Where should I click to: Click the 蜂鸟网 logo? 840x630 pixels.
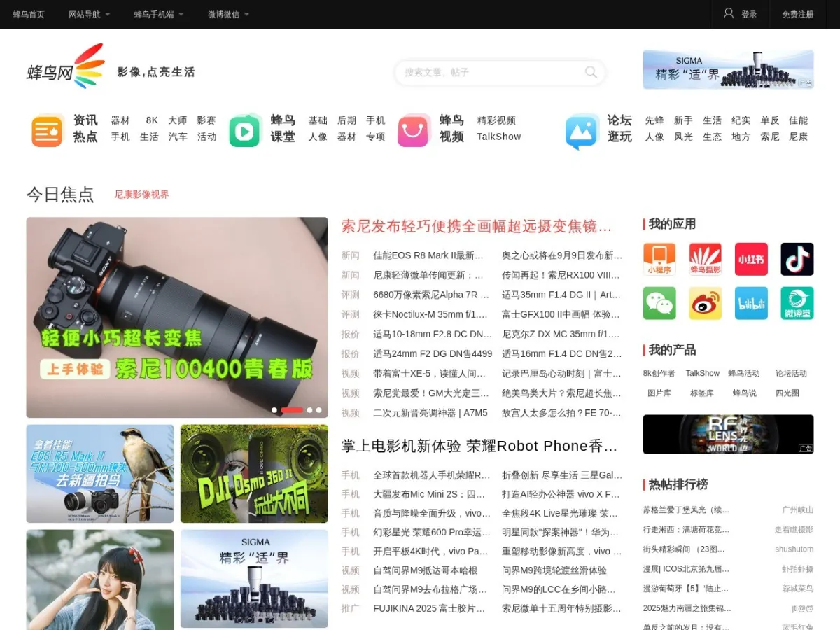pyautogui.click(x=66, y=66)
